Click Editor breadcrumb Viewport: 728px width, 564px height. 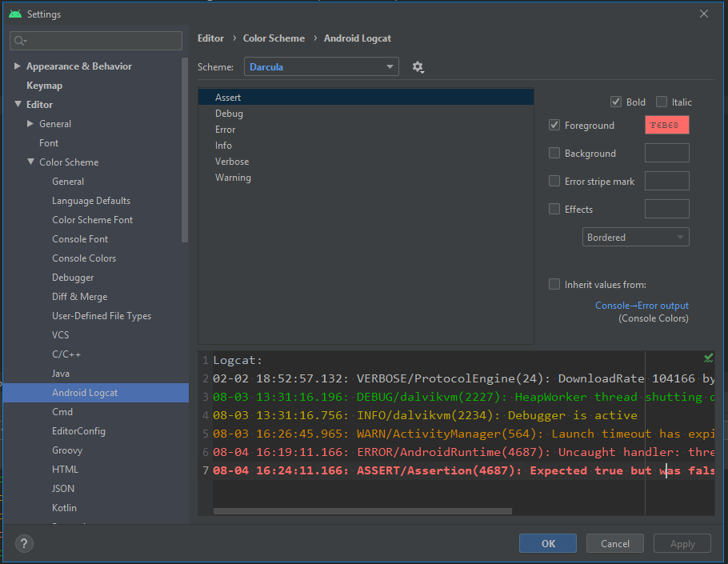pyautogui.click(x=210, y=38)
